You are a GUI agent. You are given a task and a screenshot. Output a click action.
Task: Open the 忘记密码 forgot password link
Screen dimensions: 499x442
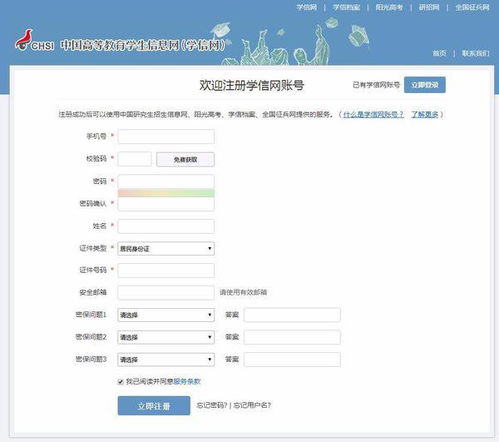click(x=212, y=405)
